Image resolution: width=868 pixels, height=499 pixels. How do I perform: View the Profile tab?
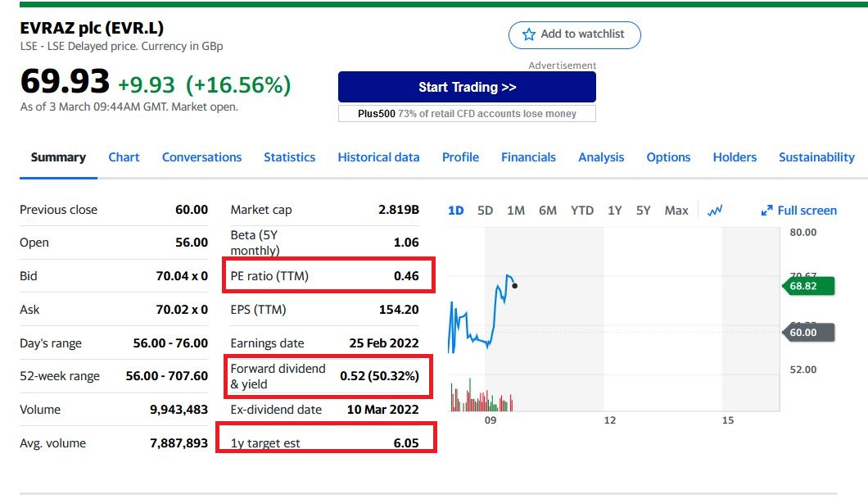[460, 157]
